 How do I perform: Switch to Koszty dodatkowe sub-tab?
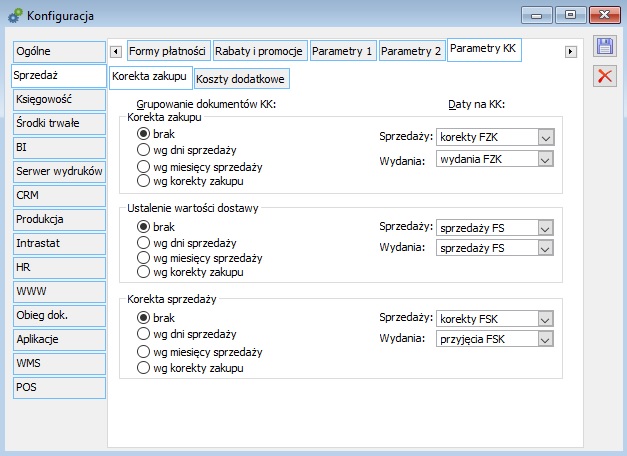tap(242, 79)
